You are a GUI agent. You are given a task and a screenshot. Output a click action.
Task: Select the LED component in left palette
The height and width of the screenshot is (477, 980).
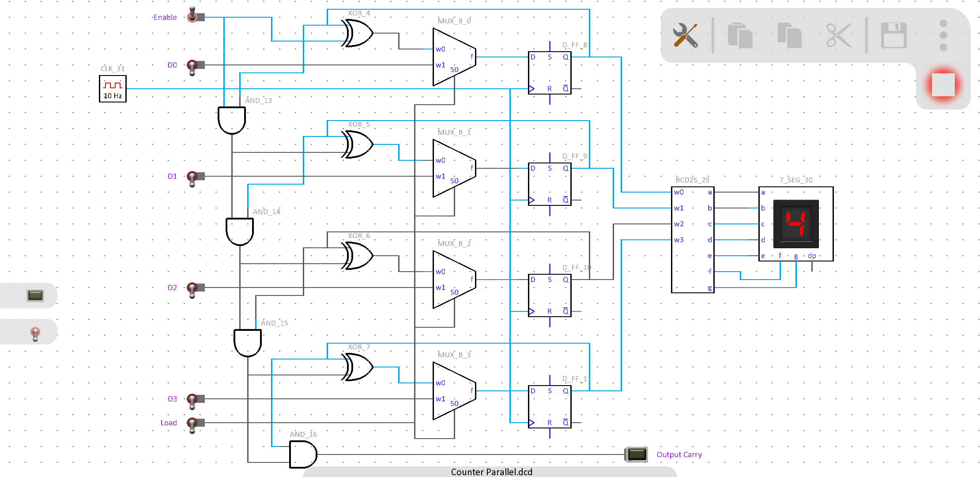[35, 295]
